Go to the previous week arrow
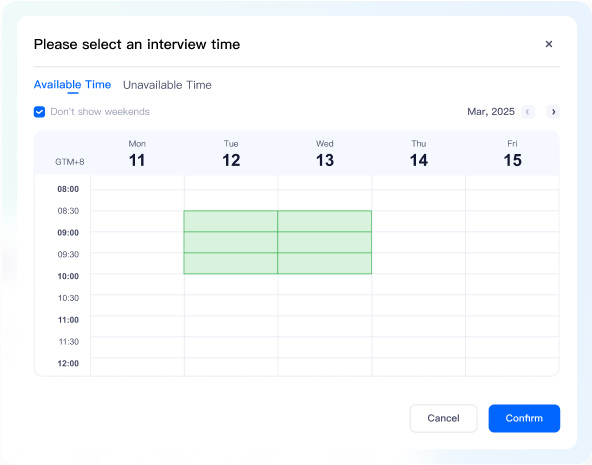Screen dimensions: 592x465 528,112
